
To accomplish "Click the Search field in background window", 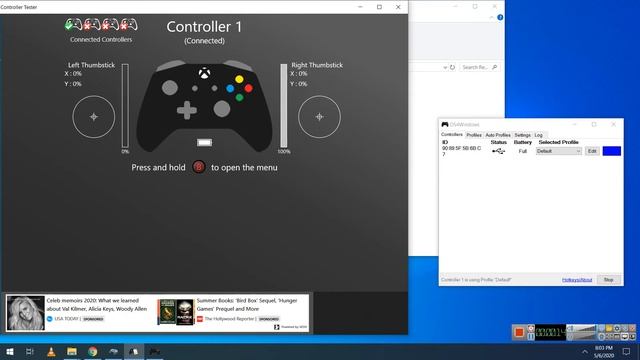I will point(479,67).
